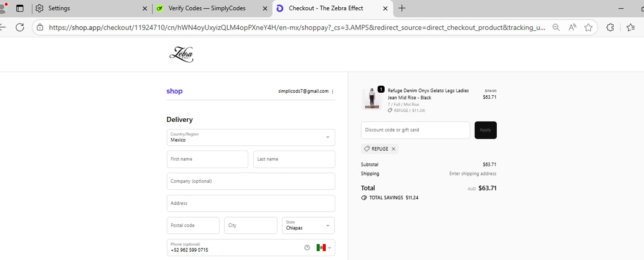Click the total savings tag icon
The width and height of the screenshot is (644, 260).
coord(364,198)
